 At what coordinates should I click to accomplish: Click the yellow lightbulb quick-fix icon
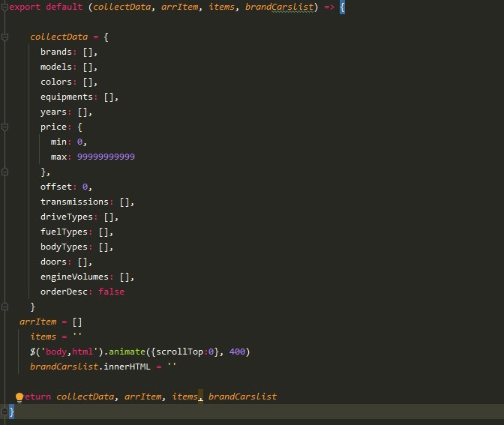[19, 397]
